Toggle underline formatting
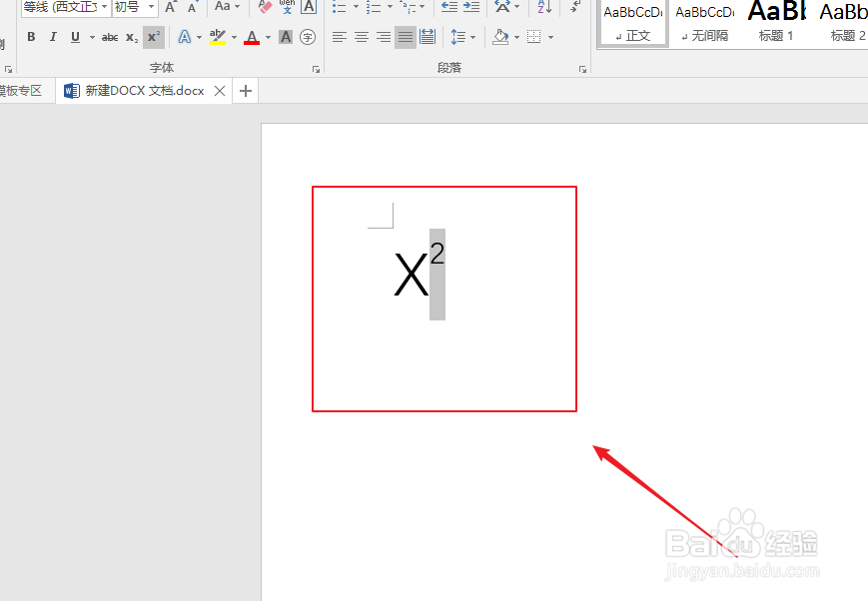868x601 pixels. [x=75, y=37]
